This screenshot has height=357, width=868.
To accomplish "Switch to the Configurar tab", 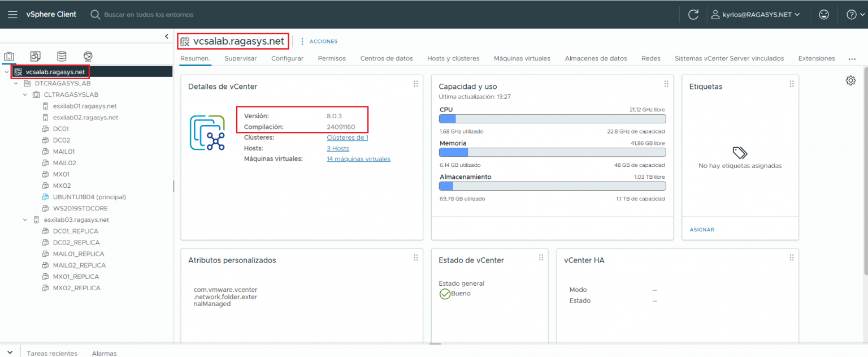I will tap(287, 58).
